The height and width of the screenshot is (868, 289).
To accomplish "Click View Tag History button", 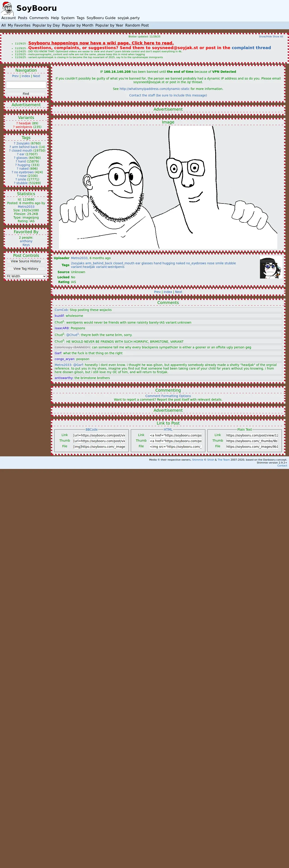I will (26, 269).
